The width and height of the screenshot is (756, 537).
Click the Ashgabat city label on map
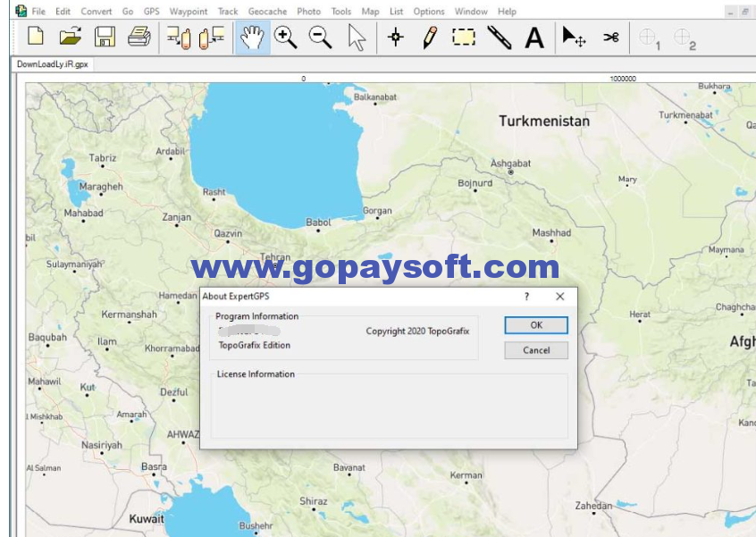[510, 164]
